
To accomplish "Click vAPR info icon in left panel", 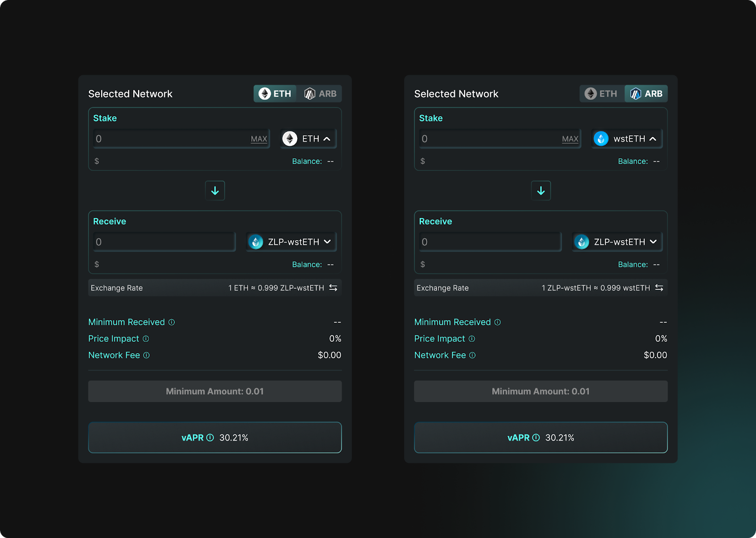I will tap(210, 438).
